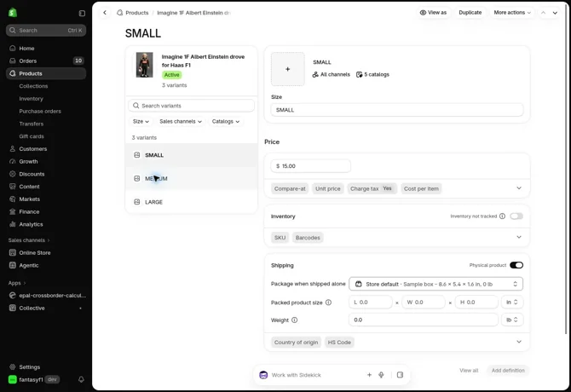This screenshot has height=392, width=571.
Task: Expand the Apps sidebar section
Action: pos(17,283)
